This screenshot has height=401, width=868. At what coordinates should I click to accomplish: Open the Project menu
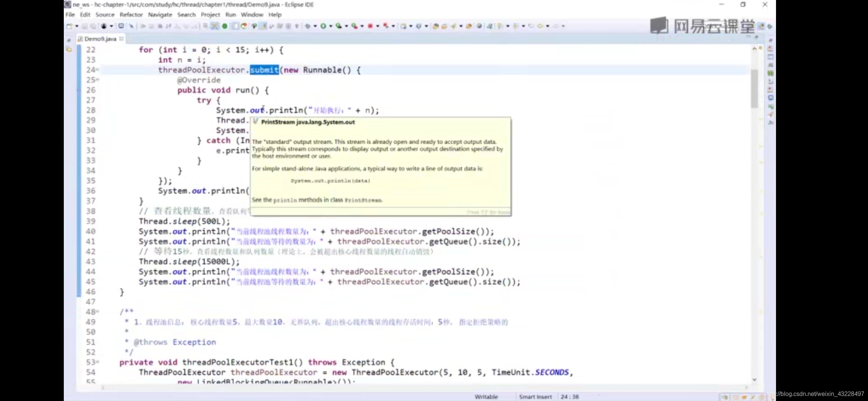coord(210,14)
